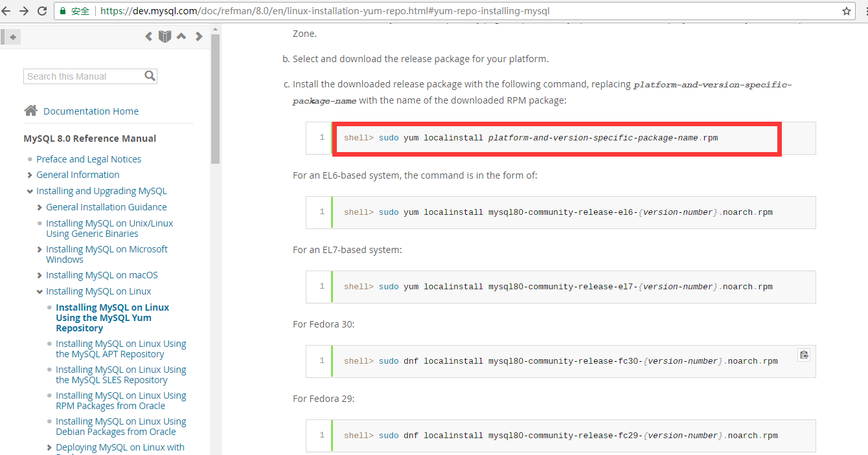
Task: Click the el7 community release command line
Action: pos(558,287)
